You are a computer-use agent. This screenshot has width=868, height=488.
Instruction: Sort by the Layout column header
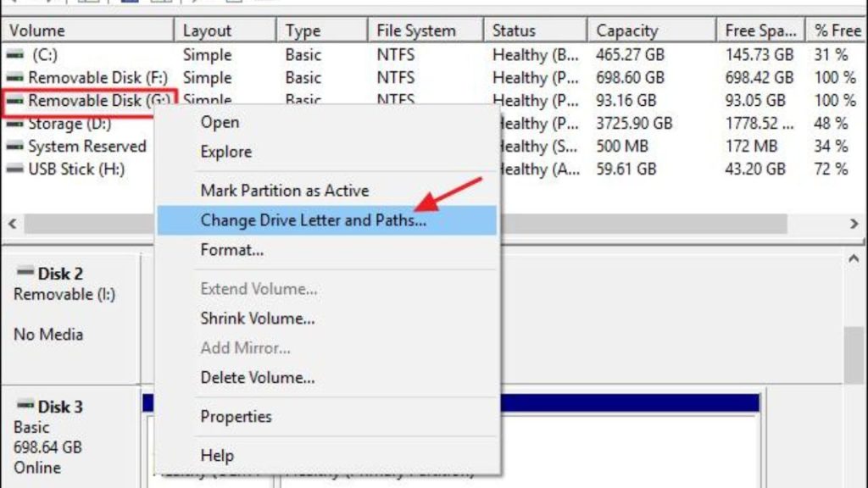click(x=225, y=30)
